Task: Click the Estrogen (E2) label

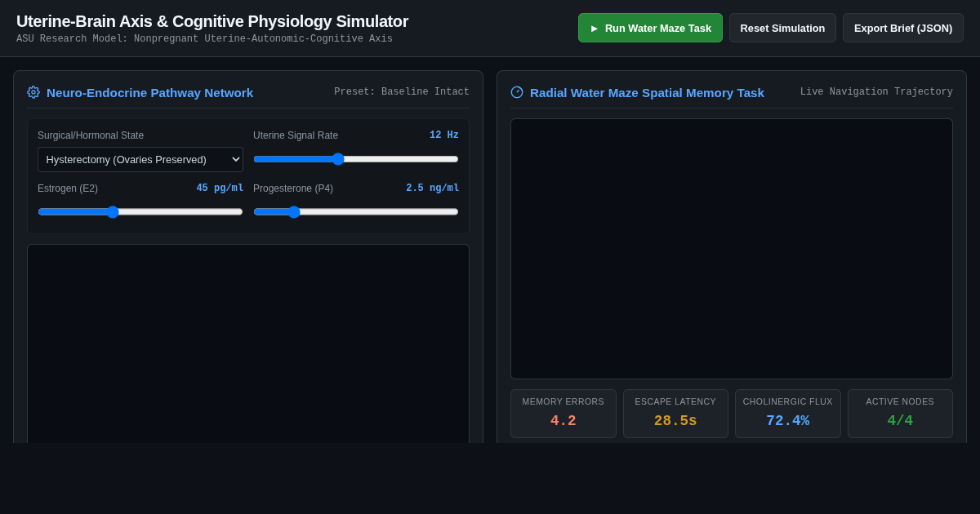Action: pyautogui.click(x=68, y=188)
